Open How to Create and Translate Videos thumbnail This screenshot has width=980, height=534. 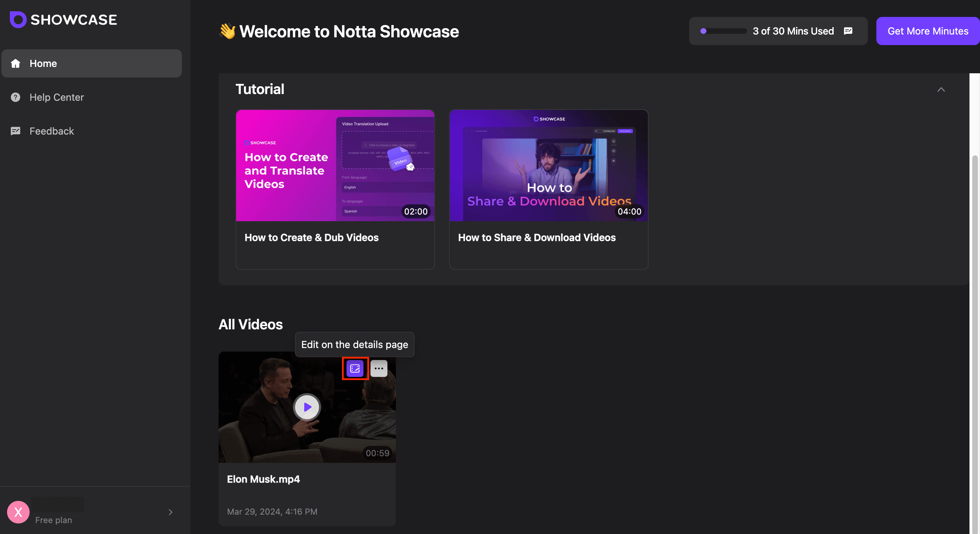click(x=335, y=166)
